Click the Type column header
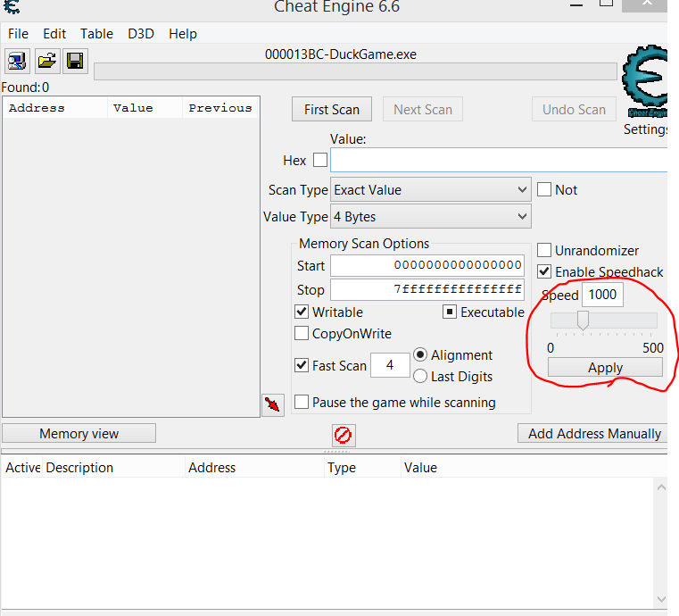 point(363,468)
